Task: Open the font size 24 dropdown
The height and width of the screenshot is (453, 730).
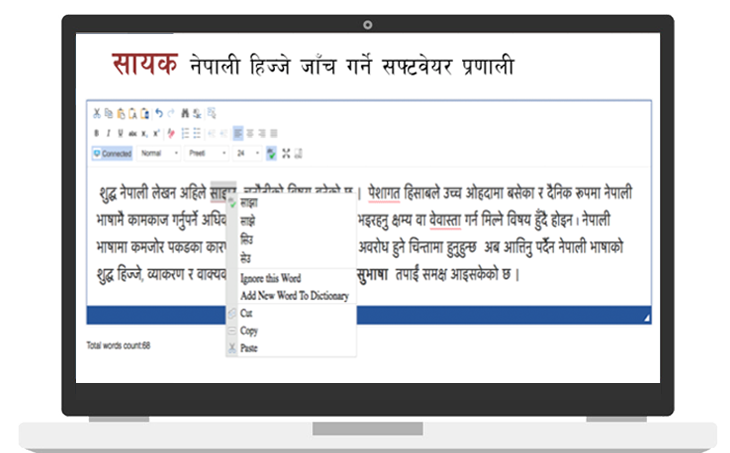Action: point(248,153)
